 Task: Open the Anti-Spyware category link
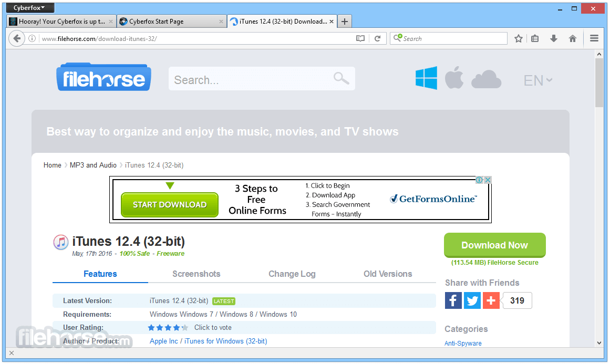click(x=463, y=344)
